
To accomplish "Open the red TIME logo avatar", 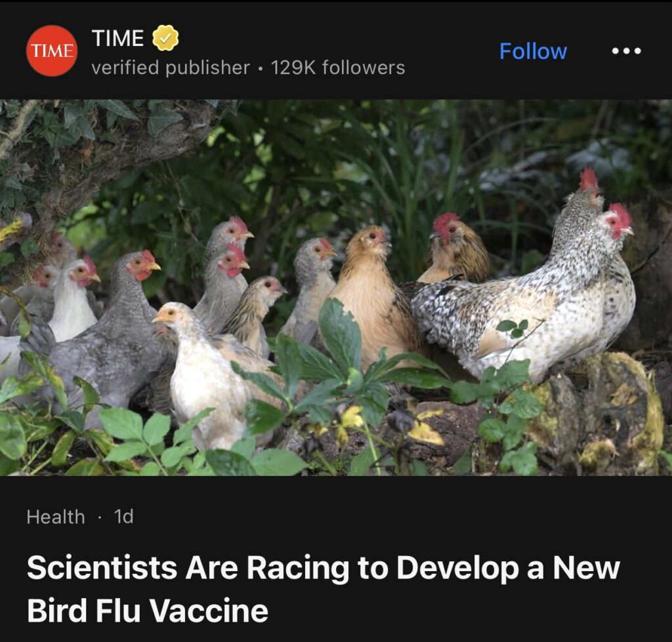I will coord(52,50).
